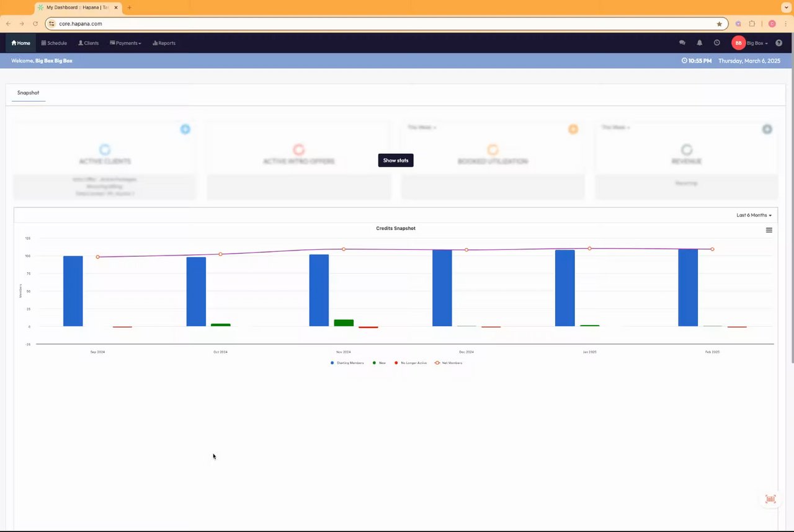
Task: Toggle Starting Members series in legend
Action: [347, 363]
